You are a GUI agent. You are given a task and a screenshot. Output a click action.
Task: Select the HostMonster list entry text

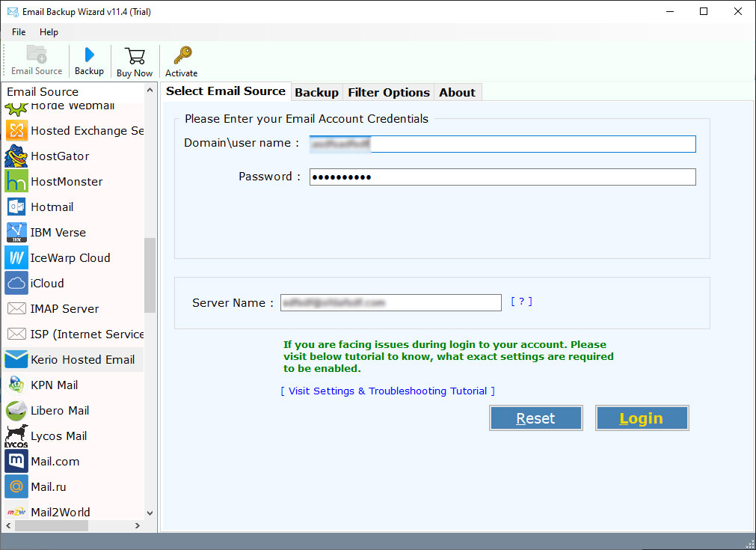pos(67,181)
